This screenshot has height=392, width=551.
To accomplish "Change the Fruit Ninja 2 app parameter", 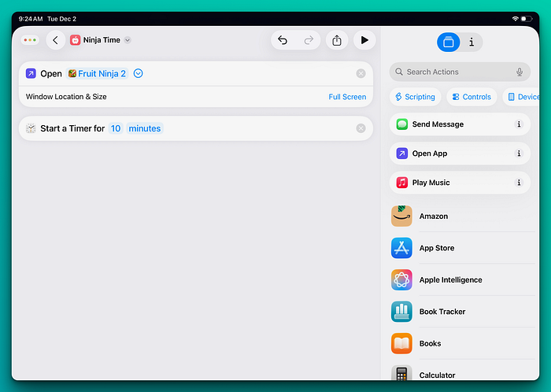I will pyautogui.click(x=97, y=73).
